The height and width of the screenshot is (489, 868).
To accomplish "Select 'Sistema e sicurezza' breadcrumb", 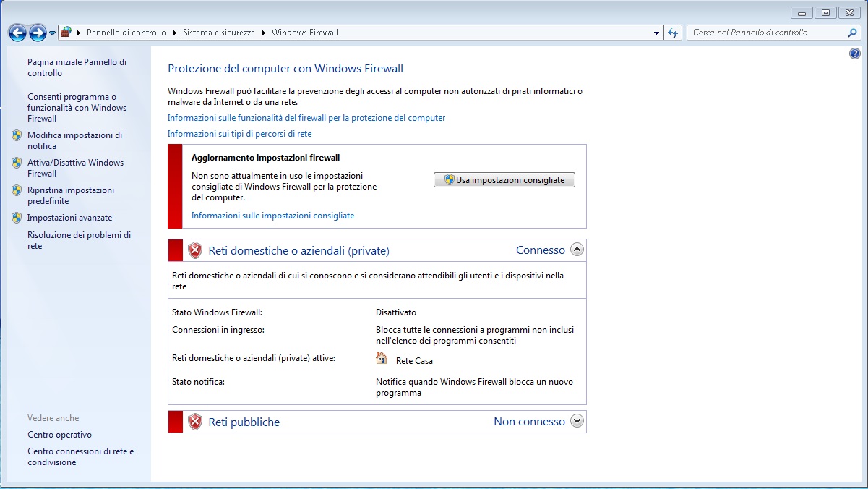I will [219, 33].
